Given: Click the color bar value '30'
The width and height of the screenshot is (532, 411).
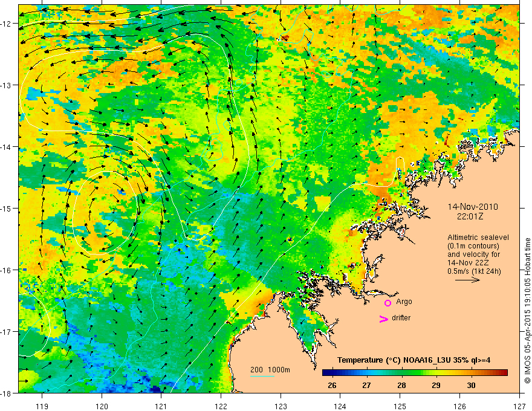Looking at the screenshot, I should pos(471,385).
